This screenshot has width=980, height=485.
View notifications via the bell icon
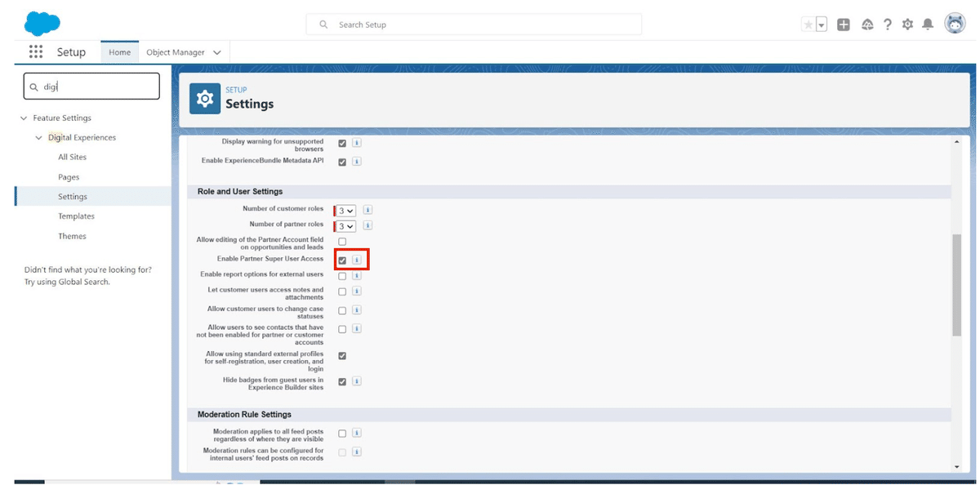click(x=928, y=24)
